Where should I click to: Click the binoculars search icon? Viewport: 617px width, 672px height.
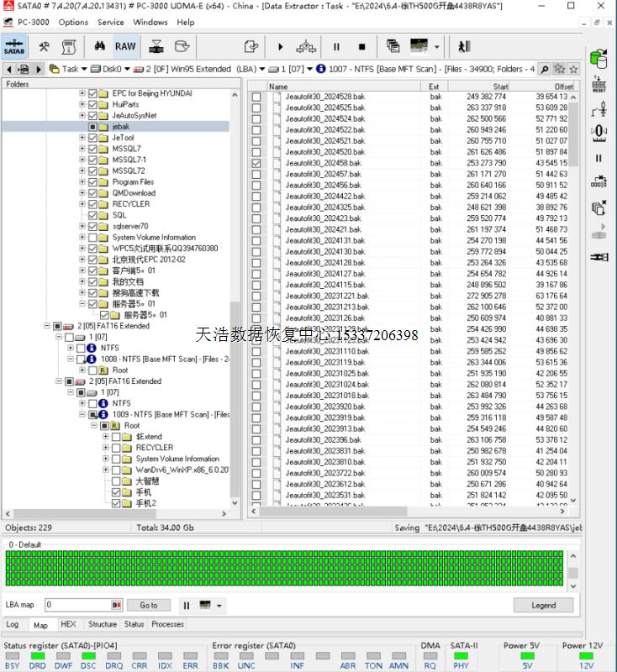[x=99, y=47]
